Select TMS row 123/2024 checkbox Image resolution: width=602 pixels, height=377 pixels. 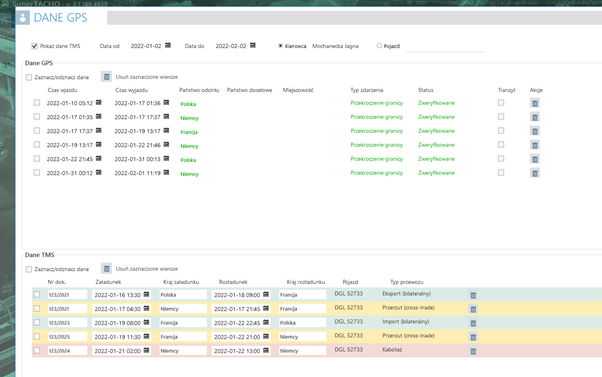(36, 351)
